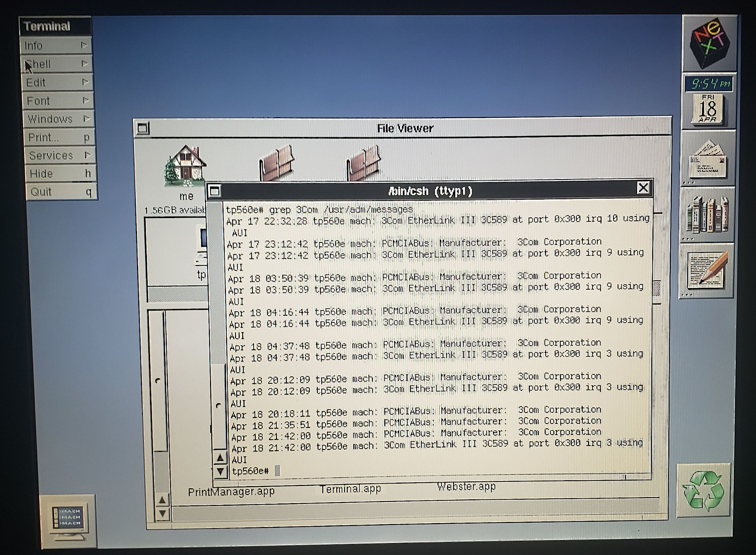Select the second folder icon on File Viewer shelf
The width and height of the screenshot is (756, 555).
363,163
